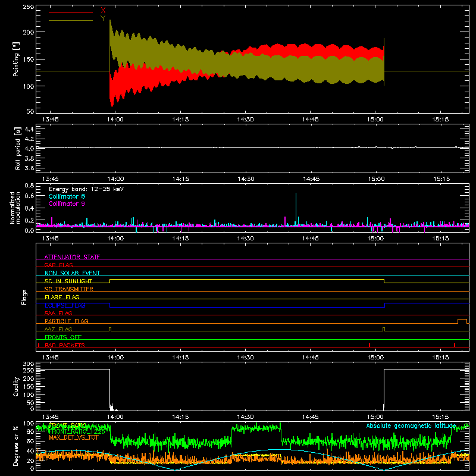Image resolution: width=476 pixels, height=476 pixels.
Task: Click the tall cyan Collimator 8 spike
Action: 296,209
